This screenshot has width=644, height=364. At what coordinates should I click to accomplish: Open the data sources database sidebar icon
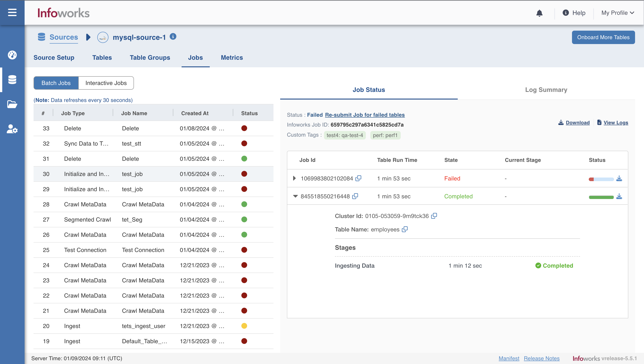[12, 80]
